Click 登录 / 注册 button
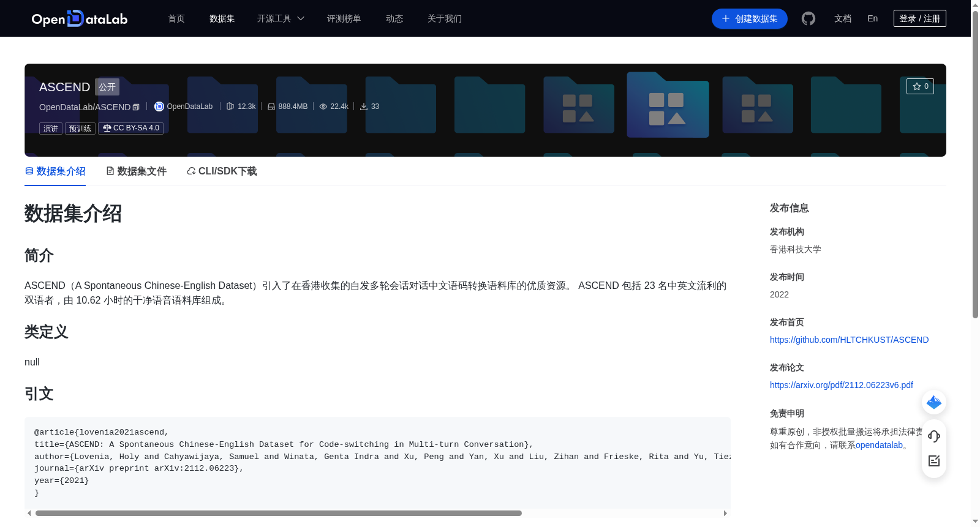The width and height of the screenshot is (980, 527). (919, 18)
